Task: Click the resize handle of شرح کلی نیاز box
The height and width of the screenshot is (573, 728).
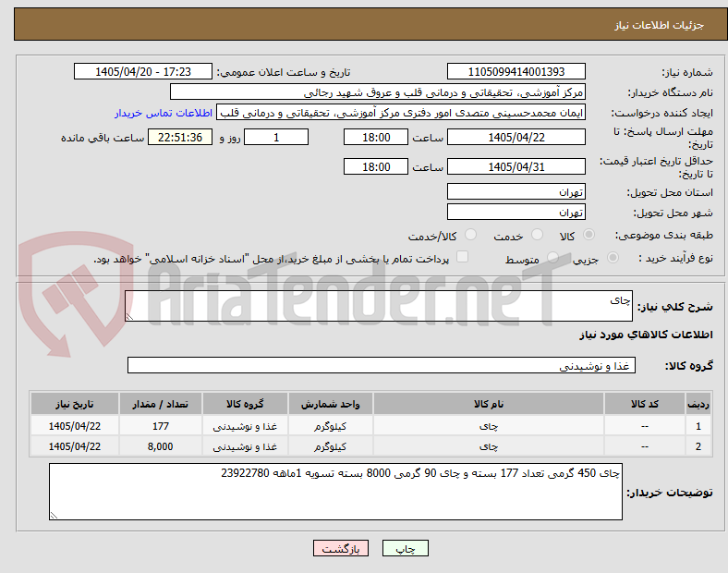Action: coord(129,317)
